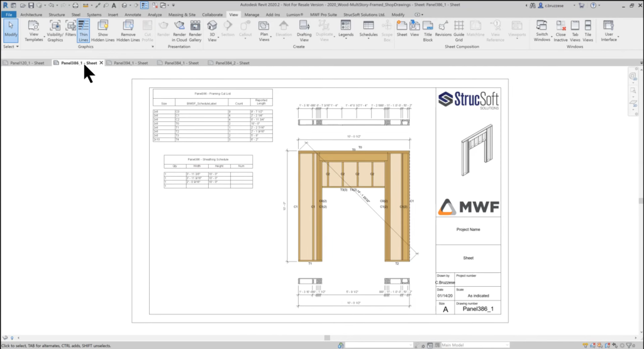Click Tile Views
Viewport: 644px width, 349px height.
(x=588, y=31)
